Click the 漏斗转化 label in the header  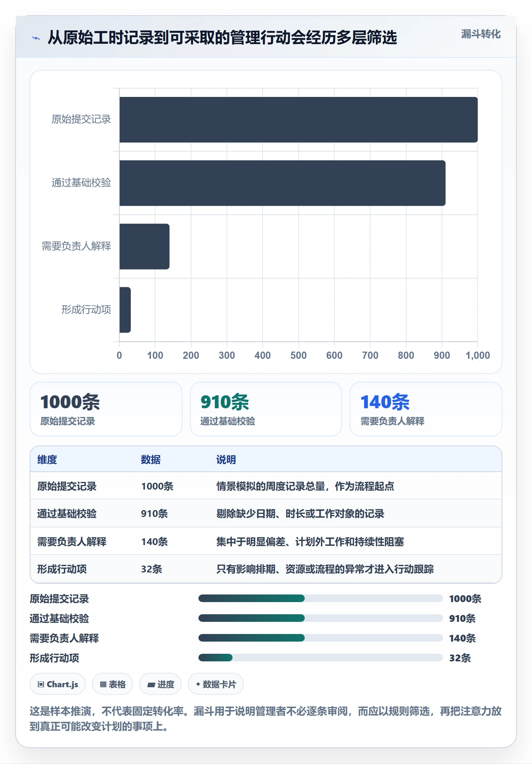tap(481, 34)
